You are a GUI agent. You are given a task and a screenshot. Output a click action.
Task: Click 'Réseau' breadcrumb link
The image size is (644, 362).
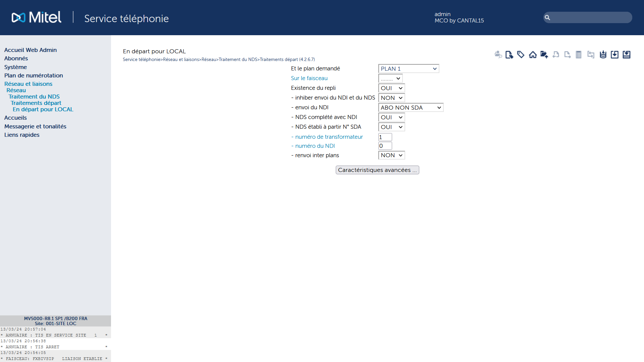[209, 59]
